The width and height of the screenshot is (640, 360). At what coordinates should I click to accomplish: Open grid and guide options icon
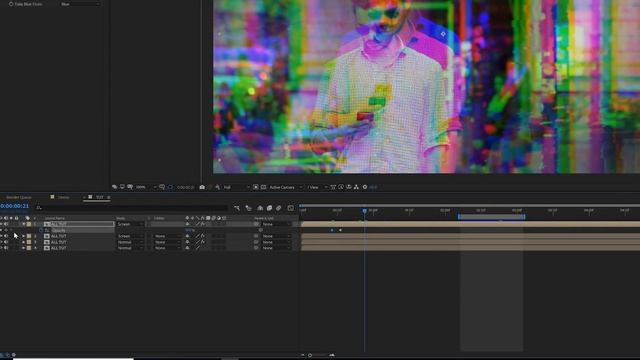[162, 187]
